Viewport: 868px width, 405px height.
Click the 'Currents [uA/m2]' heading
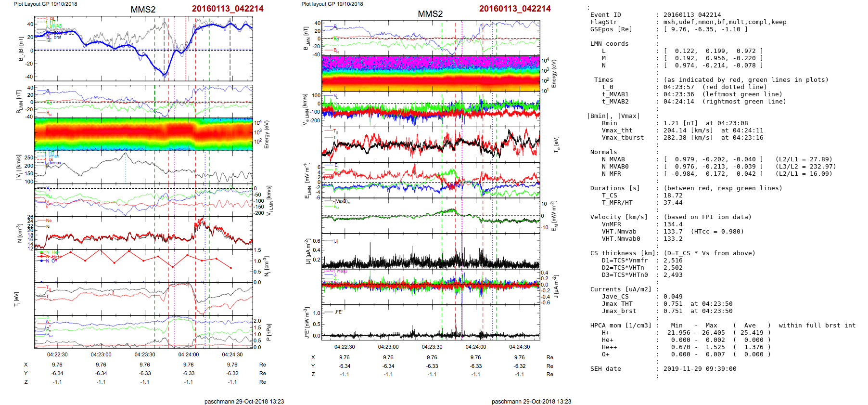621,289
